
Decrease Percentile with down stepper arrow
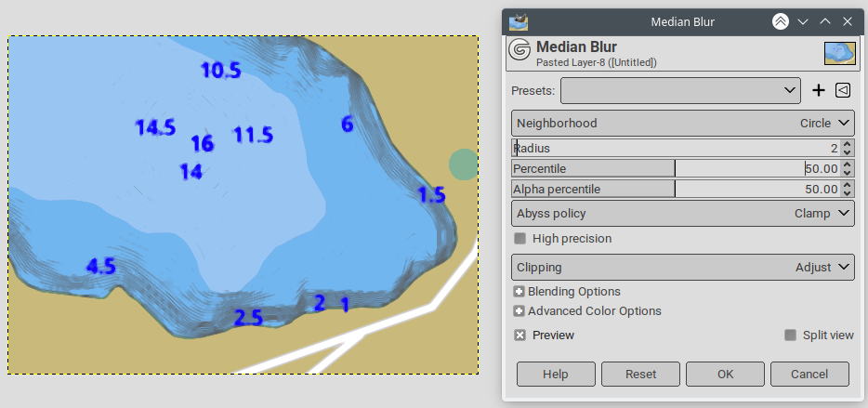[x=847, y=173]
